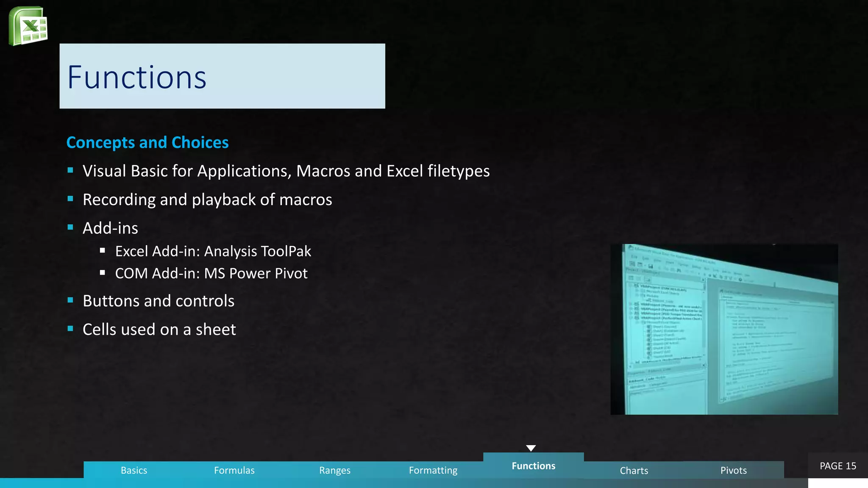Click the PAGE 15 indicator

[837, 466]
